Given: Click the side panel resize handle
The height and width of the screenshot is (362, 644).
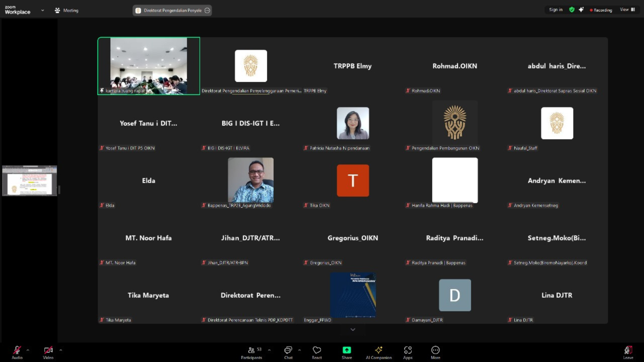Looking at the screenshot, I should 59,190.
